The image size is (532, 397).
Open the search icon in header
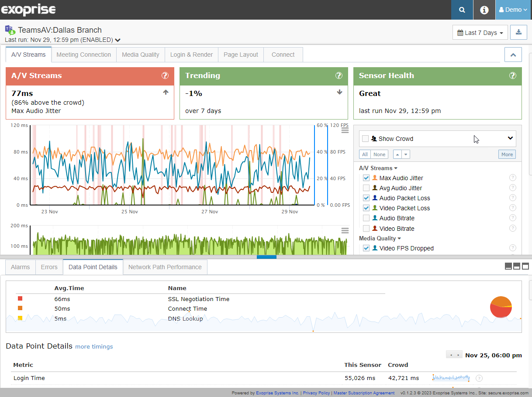tap(462, 10)
